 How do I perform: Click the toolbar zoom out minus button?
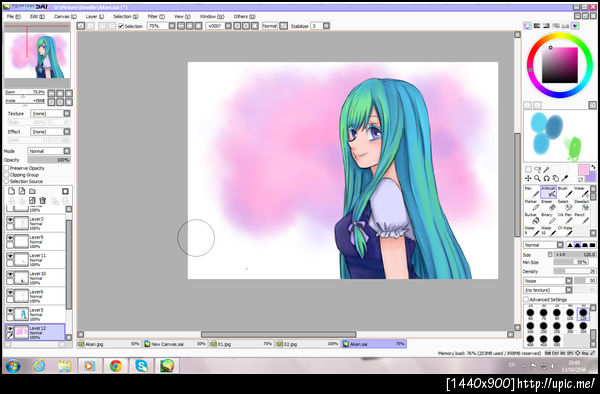[181, 26]
